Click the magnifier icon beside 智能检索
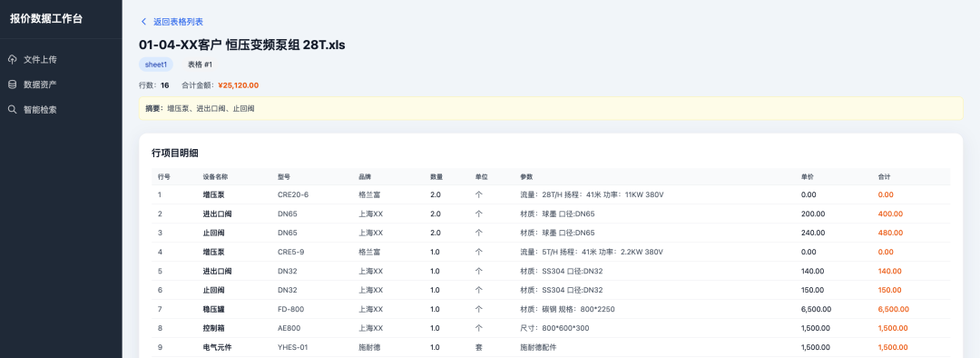Viewport: 980px width, 358px height. pos(13,110)
